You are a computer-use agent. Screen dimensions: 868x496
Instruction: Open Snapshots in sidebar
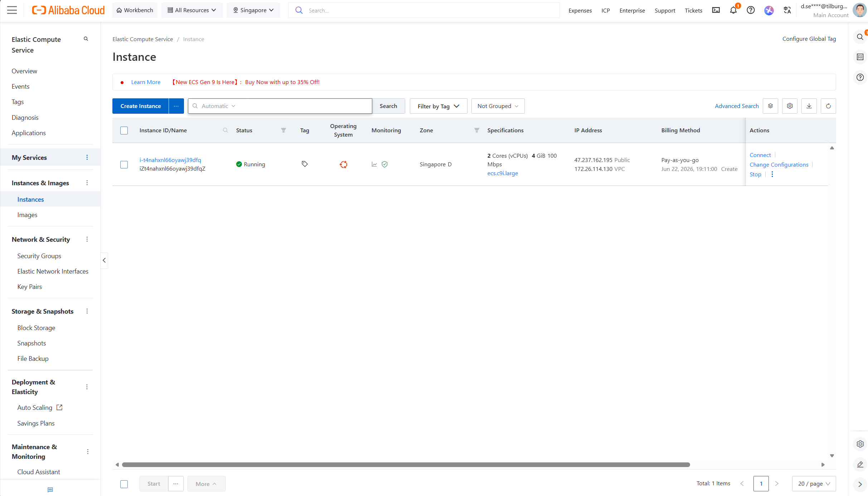[x=31, y=343]
